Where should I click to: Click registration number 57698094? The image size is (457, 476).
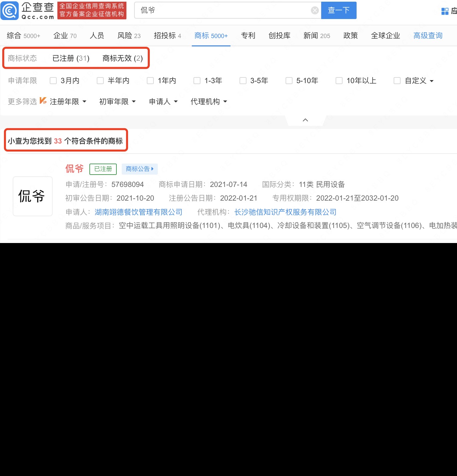pos(127,184)
